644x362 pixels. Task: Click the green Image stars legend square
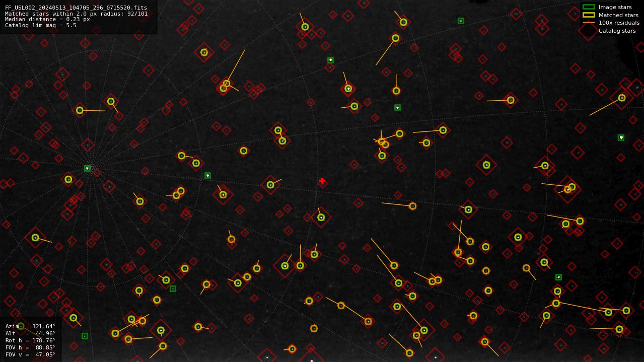coord(589,7)
